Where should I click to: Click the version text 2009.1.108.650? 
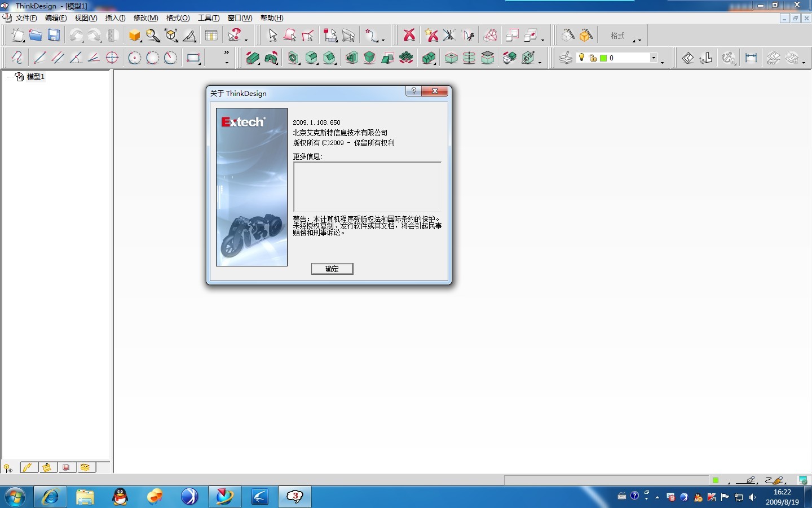pyautogui.click(x=317, y=122)
